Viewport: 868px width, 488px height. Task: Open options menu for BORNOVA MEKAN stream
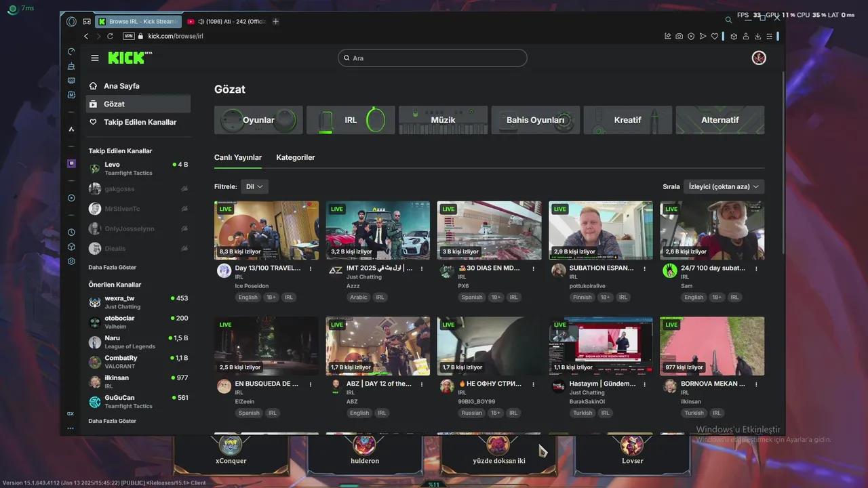point(756,384)
